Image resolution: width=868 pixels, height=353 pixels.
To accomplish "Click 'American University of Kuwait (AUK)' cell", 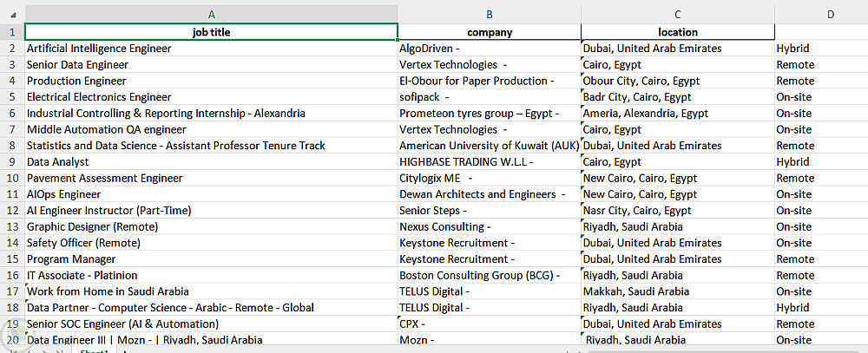I will [x=490, y=146].
